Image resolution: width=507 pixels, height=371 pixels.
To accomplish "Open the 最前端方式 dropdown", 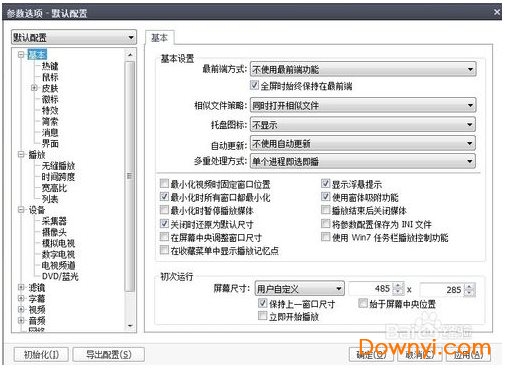I will (363, 69).
